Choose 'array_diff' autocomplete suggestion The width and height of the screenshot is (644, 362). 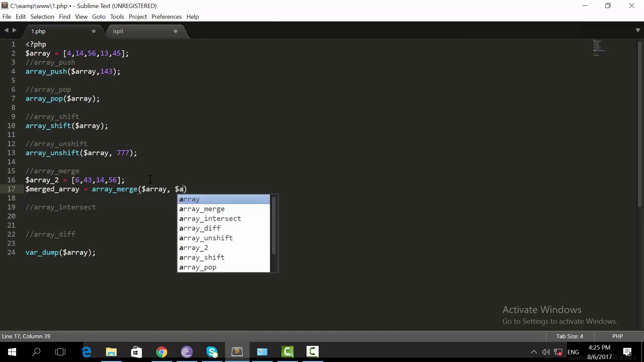click(224, 228)
